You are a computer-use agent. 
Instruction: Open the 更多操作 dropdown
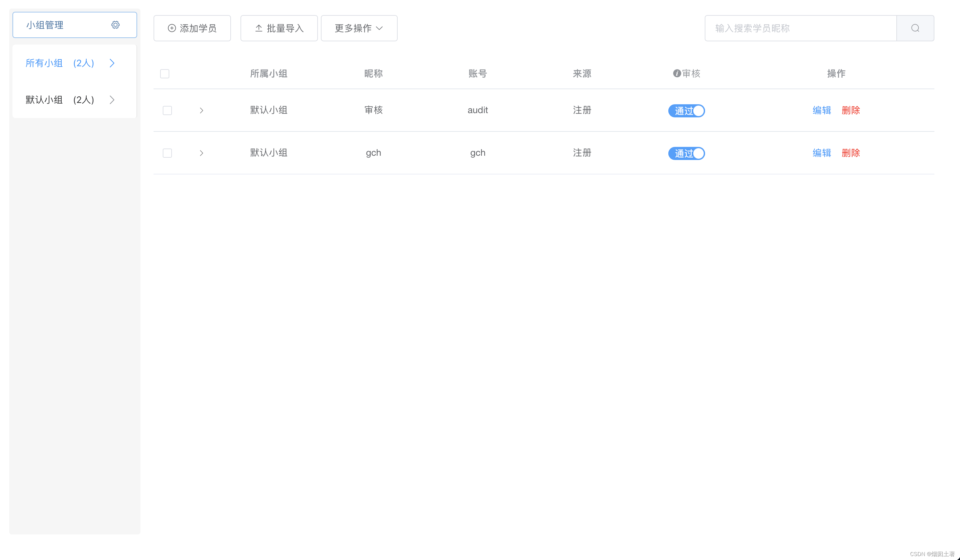(x=359, y=28)
